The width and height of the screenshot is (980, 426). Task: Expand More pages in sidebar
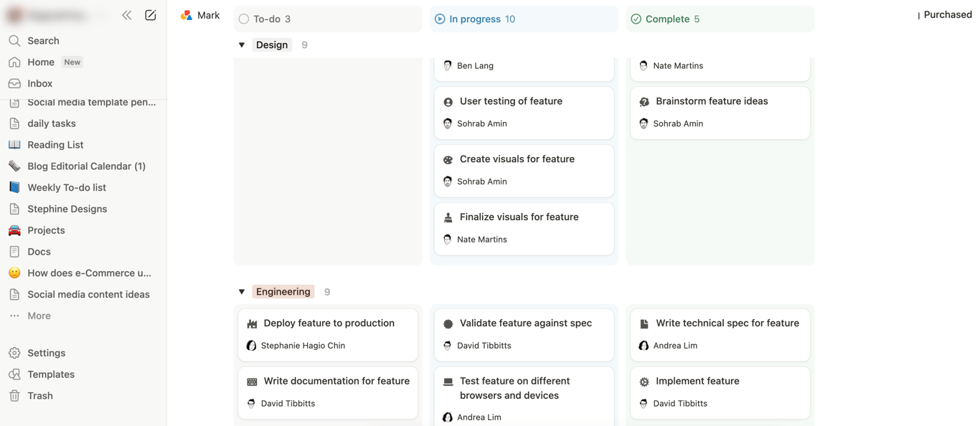click(x=39, y=316)
